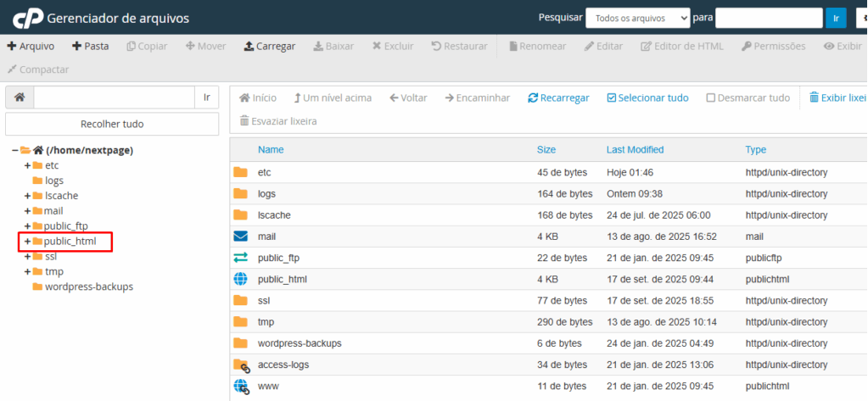Click the access-logs linked folder icon

(241, 365)
